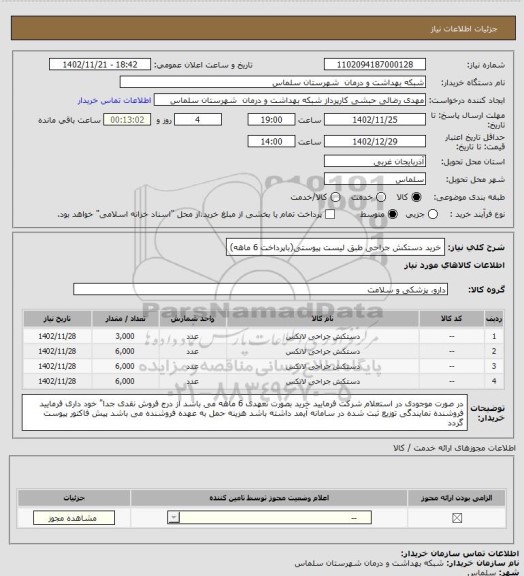Click the جزئیات column header in license table
The height and width of the screenshot is (576, 524).
point(74,498)
